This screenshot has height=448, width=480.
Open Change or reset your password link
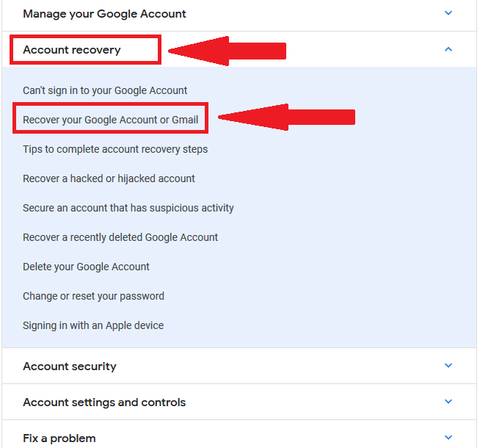coord(93,296)
